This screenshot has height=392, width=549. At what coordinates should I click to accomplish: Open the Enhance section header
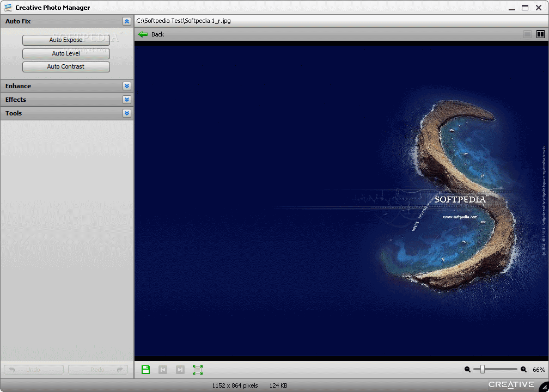pos(67,86)
